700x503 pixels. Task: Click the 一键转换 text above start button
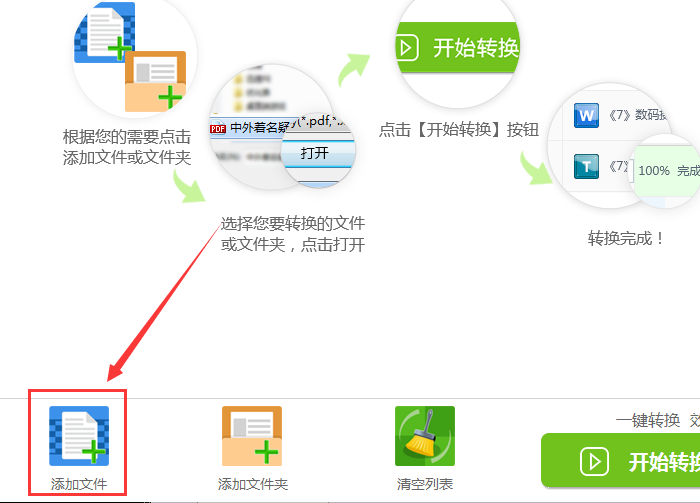[648, 420]
